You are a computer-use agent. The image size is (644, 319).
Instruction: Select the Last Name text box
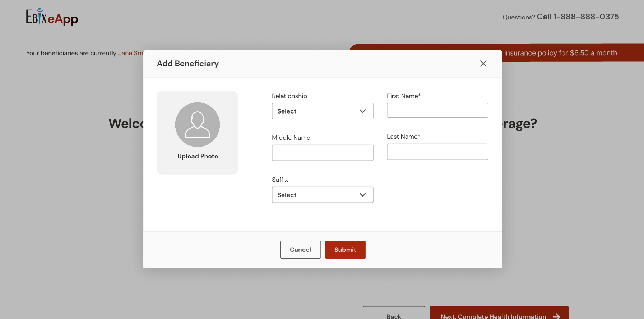(437, 152)
